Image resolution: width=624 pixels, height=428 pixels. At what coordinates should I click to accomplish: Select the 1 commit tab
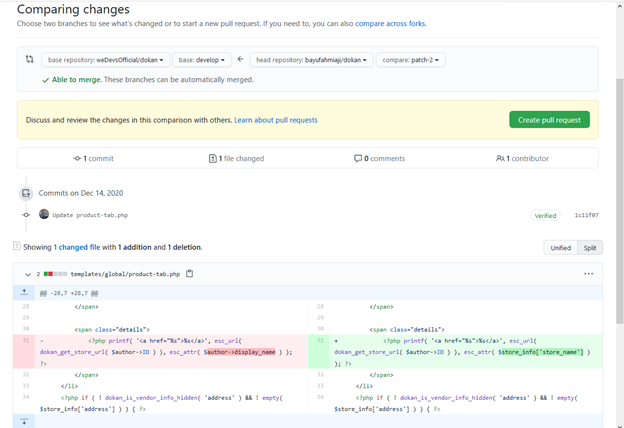(x=94, y=158)
